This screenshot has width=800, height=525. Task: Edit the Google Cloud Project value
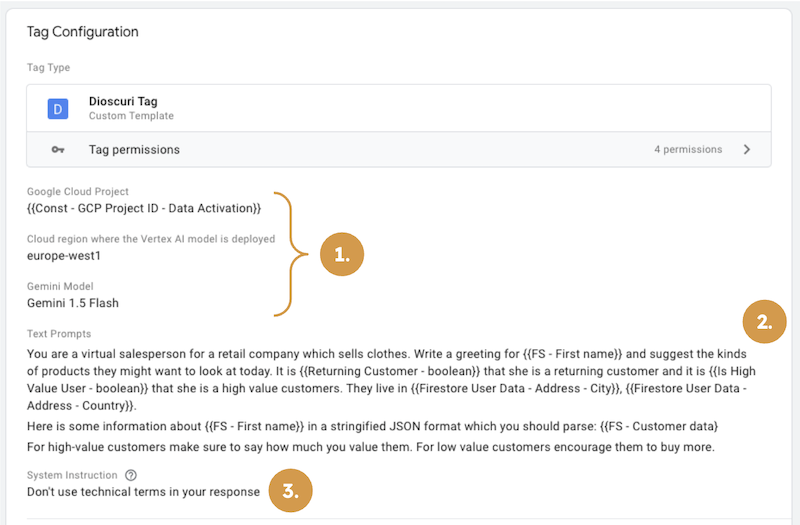pos(145,208)
